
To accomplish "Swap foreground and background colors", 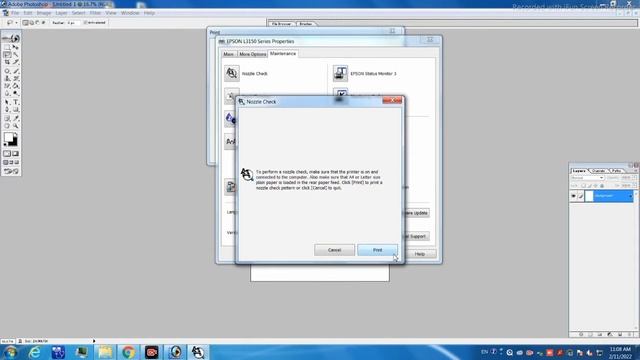I will (16, 134).
